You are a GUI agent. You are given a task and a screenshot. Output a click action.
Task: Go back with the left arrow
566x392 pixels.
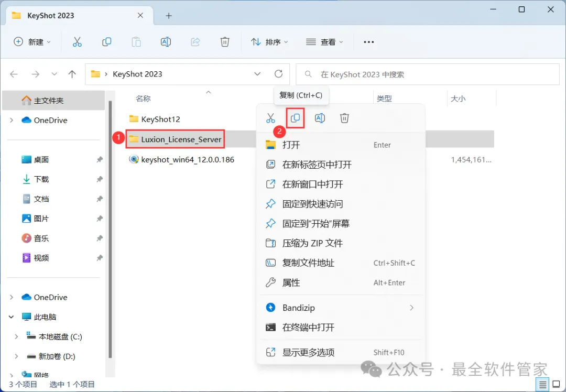point(14,74)
